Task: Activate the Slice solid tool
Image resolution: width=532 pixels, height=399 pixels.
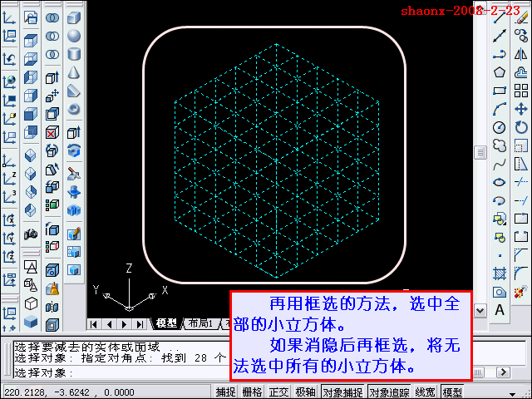Action: (x=74, y=174)
